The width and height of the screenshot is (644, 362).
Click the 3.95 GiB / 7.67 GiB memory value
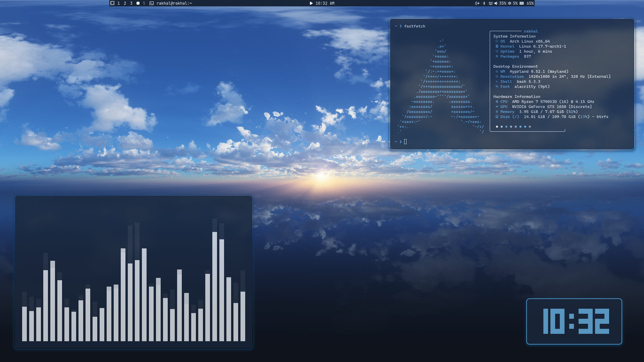[541, 112]
